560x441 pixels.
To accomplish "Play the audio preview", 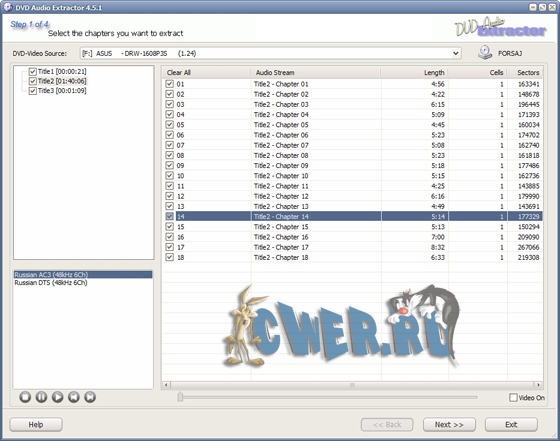I will tap(58, 397).
